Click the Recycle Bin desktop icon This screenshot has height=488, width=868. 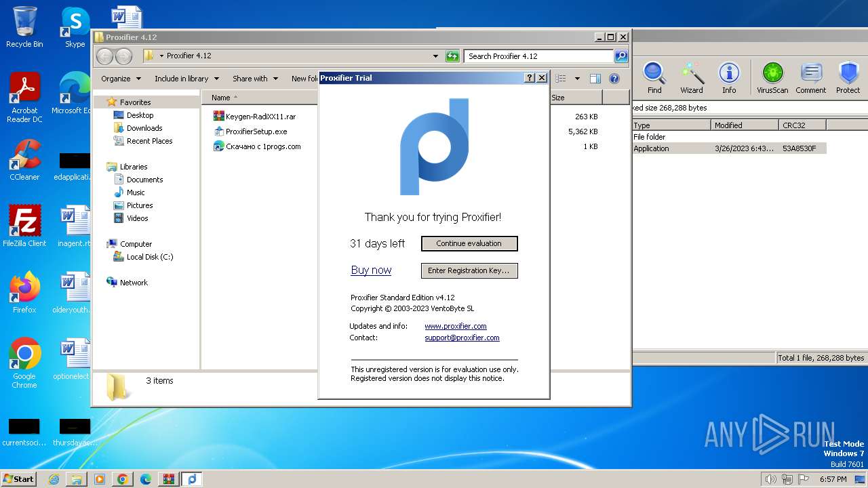click(24, 27)
